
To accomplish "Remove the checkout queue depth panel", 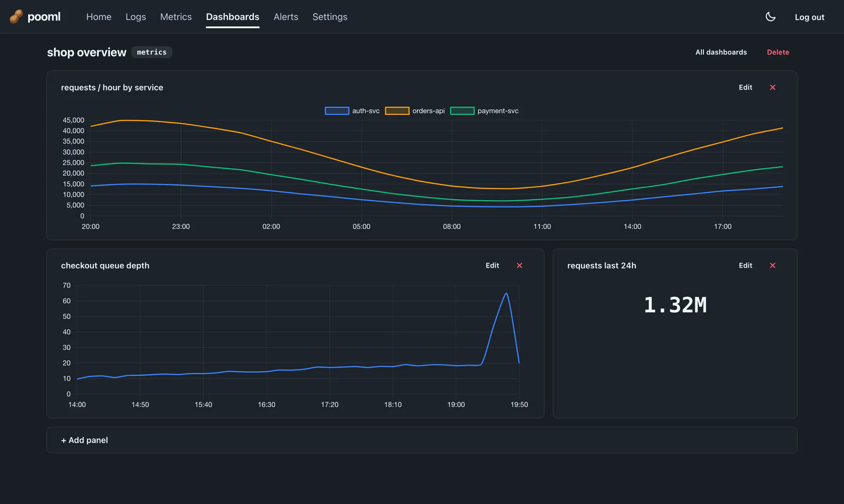I will [520, 265].
